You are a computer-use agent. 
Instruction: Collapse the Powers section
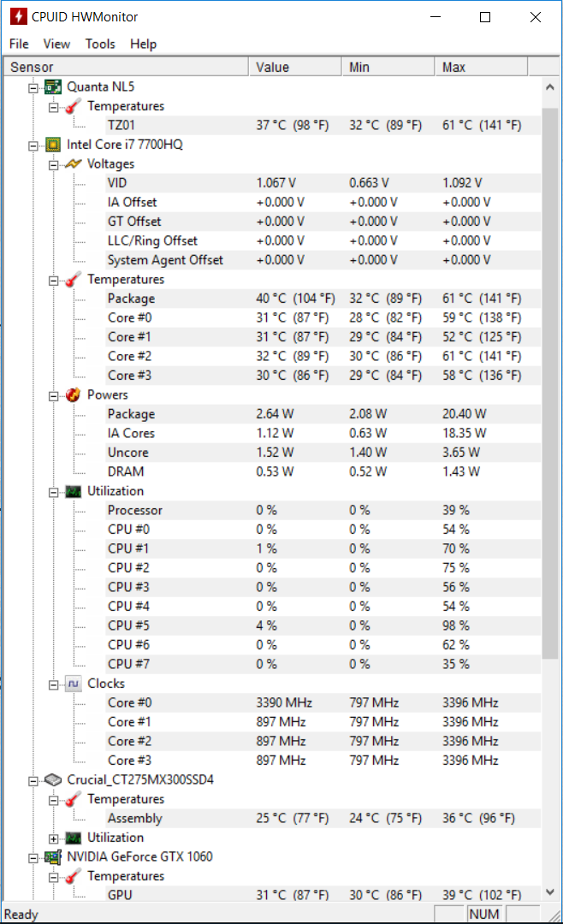pyautogui.click(x=54, y=397)
